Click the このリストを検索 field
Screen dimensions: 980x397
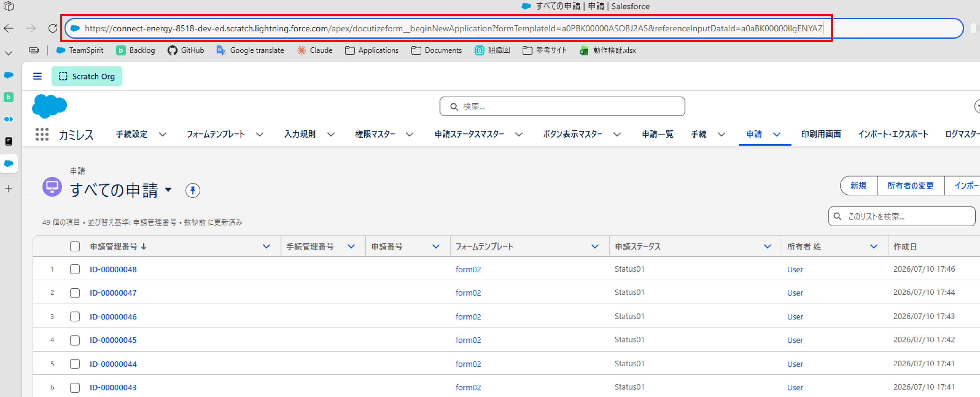point(902,217)
